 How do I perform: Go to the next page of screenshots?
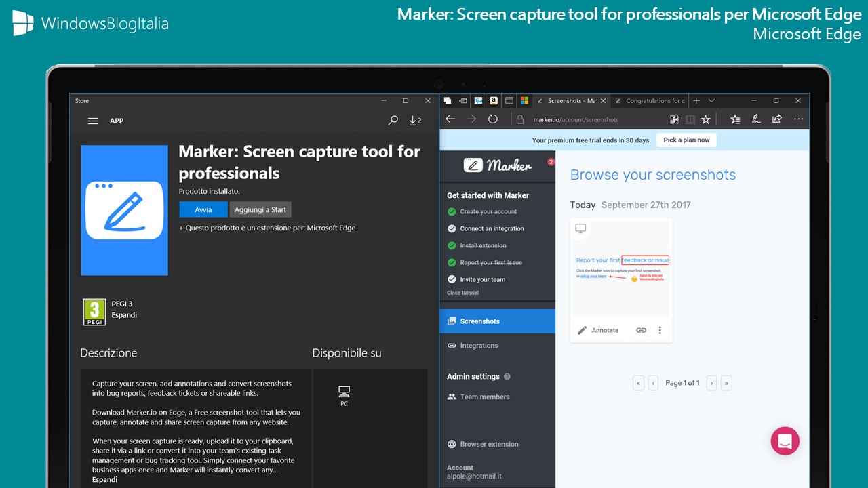[x=711, y=383]
